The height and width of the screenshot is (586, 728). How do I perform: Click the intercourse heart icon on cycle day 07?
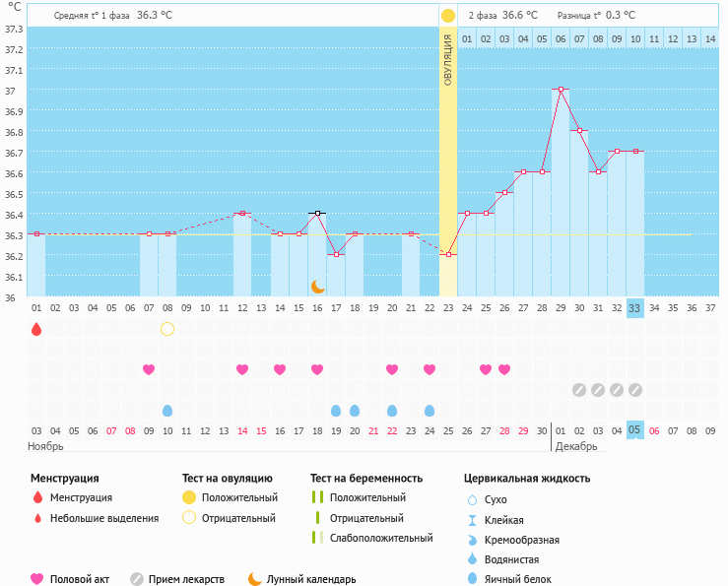tap(149, 369)
